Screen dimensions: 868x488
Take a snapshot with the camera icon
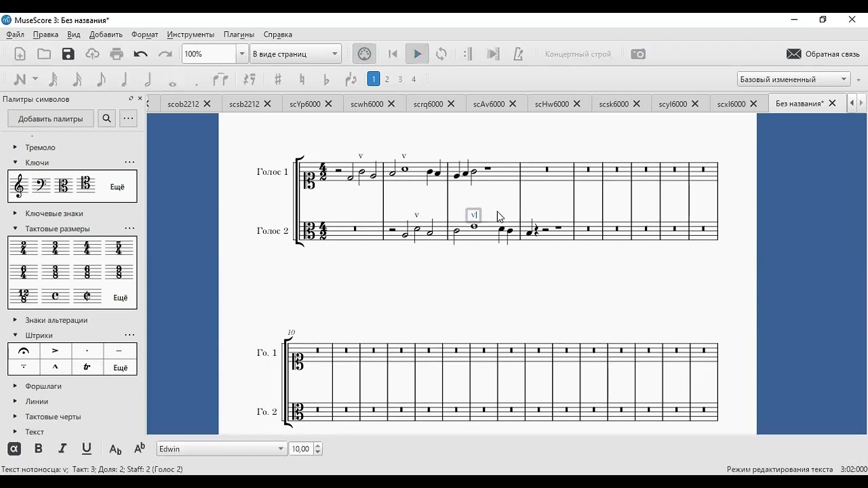click(x=638, y=54)
